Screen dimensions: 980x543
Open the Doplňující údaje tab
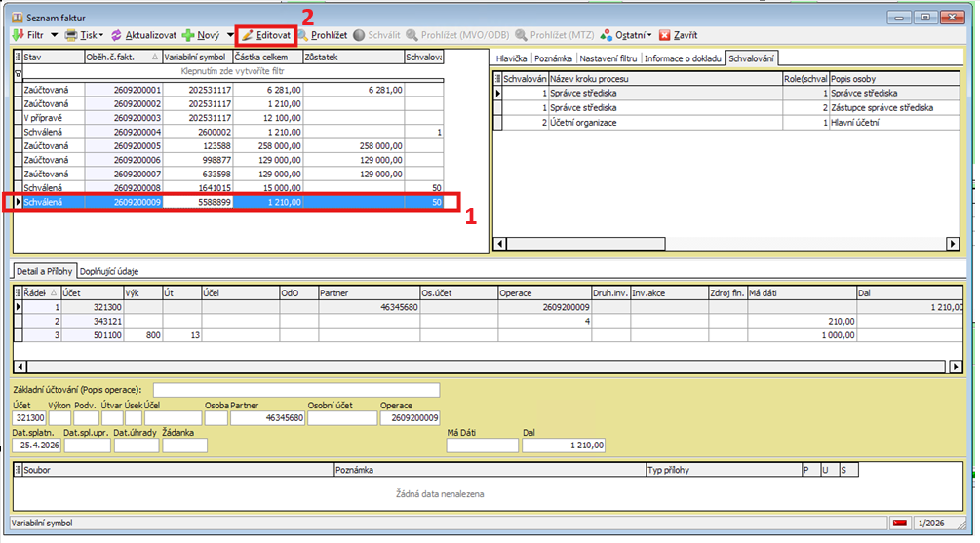coord(106,270)
